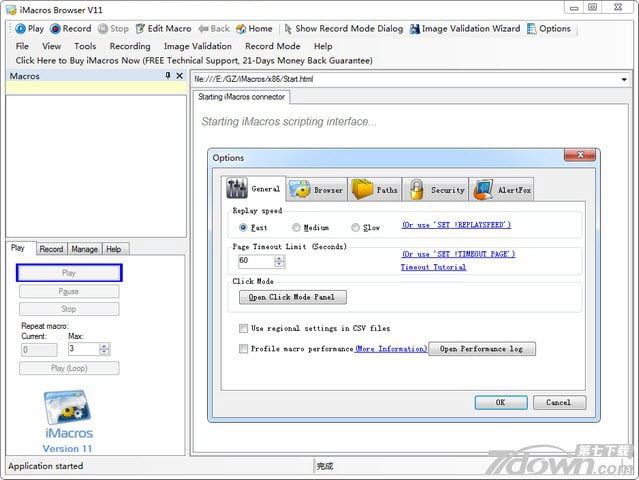Open the Record Mode menu
Viewport: 639px width, 480px height.
click(272, 46)
